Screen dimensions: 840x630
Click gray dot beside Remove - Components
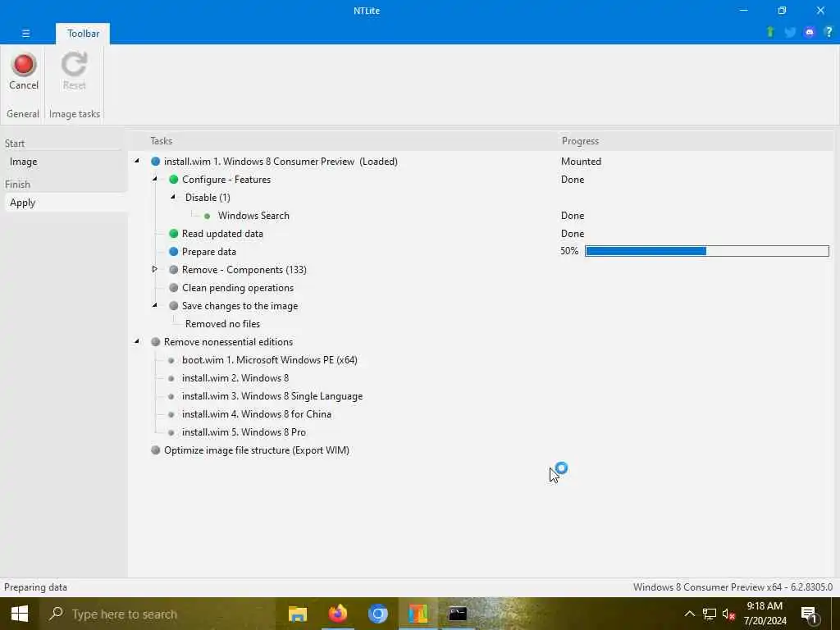(174, 269)
